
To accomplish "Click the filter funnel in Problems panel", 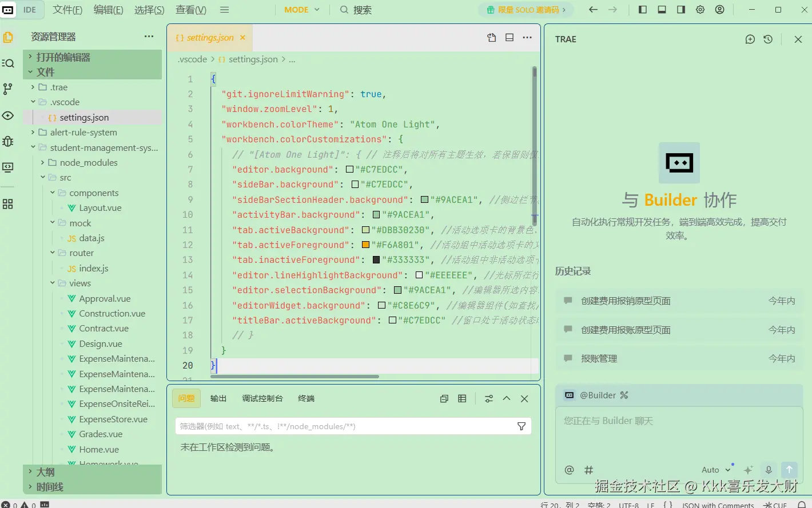I will tap(522, 426).
